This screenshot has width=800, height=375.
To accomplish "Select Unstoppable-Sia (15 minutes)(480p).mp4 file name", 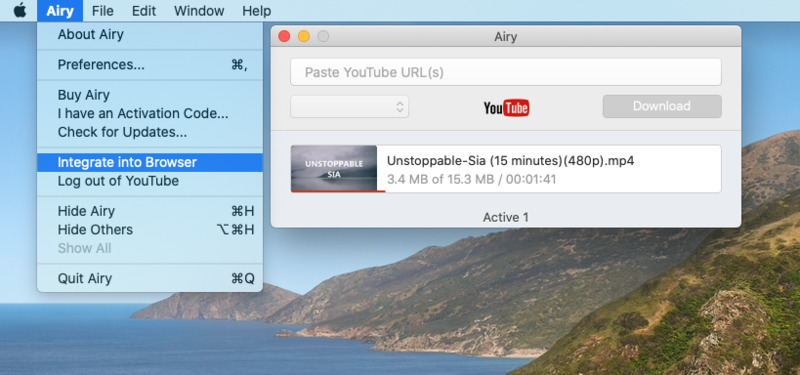I will (510, 161).
